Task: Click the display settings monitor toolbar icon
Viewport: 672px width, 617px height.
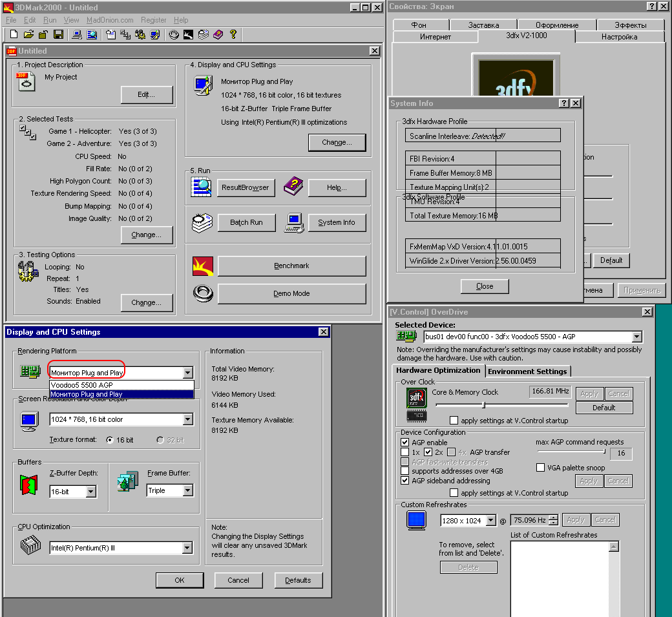Action: point(154,35)
